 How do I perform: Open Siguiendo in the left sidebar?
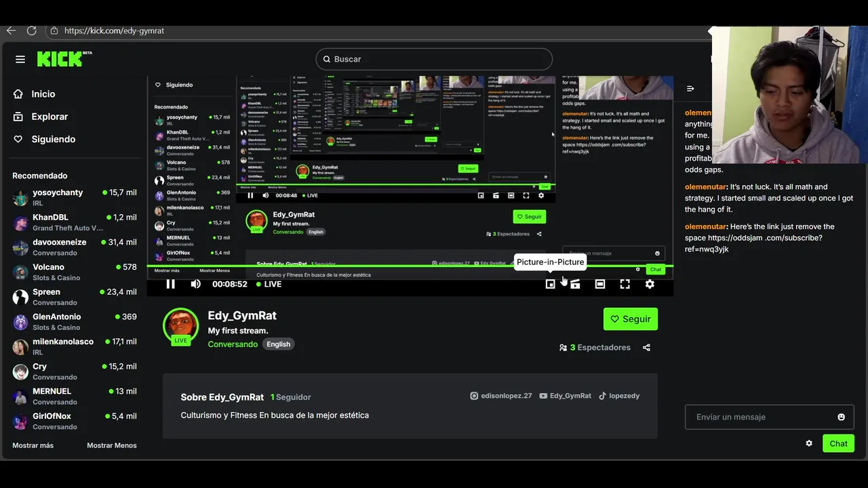(44, 139)
